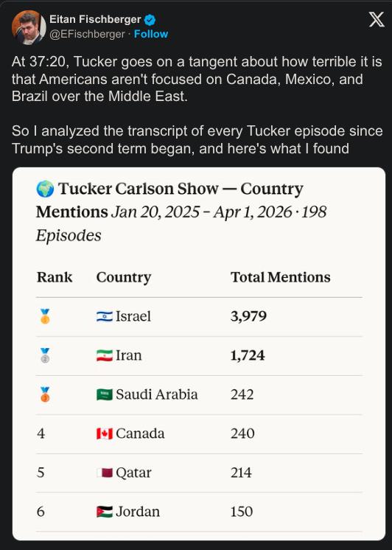Click the Canada flag icon
This screenshot has width=392, height=550.
tap(105, 434)
